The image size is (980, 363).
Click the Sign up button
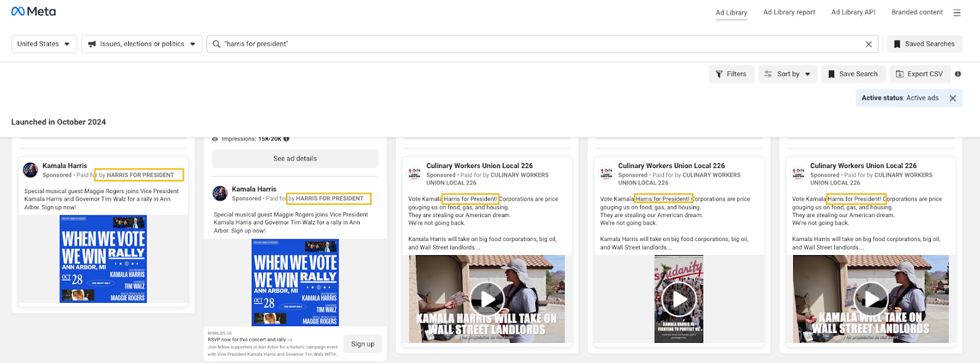coord(363,344)
